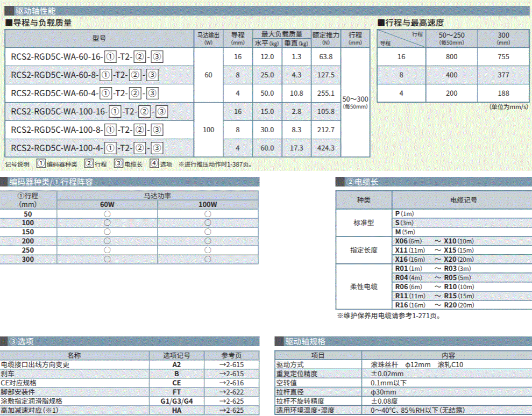
Task: Click stroke range 50~300 cell
Action: [355, 102]
